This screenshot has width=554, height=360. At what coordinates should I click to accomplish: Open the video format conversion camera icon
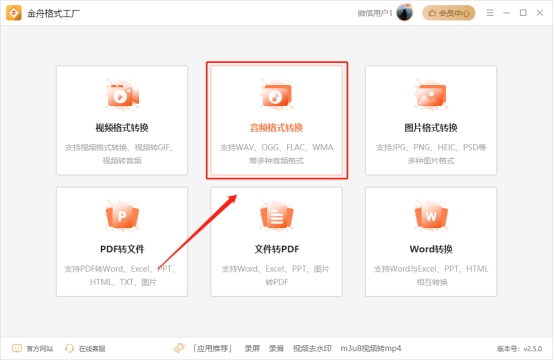pyautogui.click(x=122, y=95)
